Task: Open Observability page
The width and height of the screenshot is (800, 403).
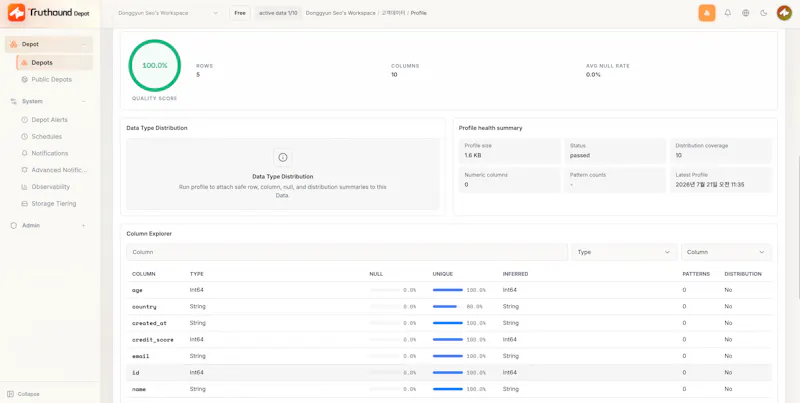Action: pos(51,187)
